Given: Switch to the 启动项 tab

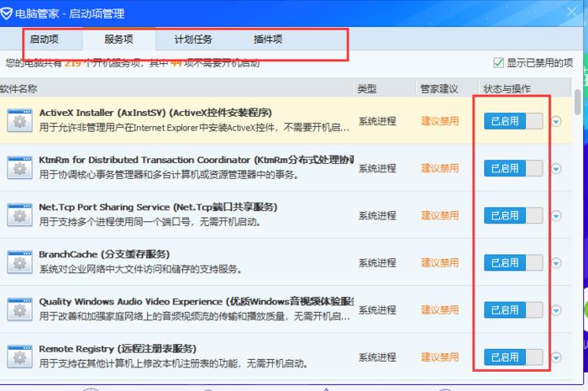Looking at the screenshot, I should 43,40.
